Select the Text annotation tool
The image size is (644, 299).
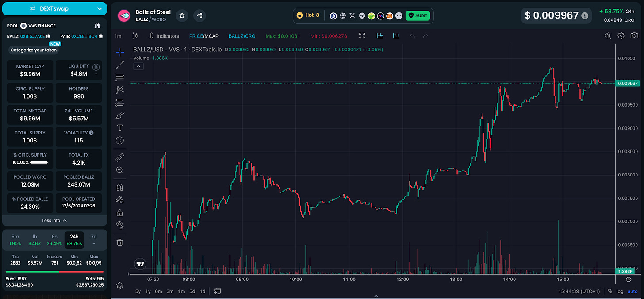(x=120, y=128)
